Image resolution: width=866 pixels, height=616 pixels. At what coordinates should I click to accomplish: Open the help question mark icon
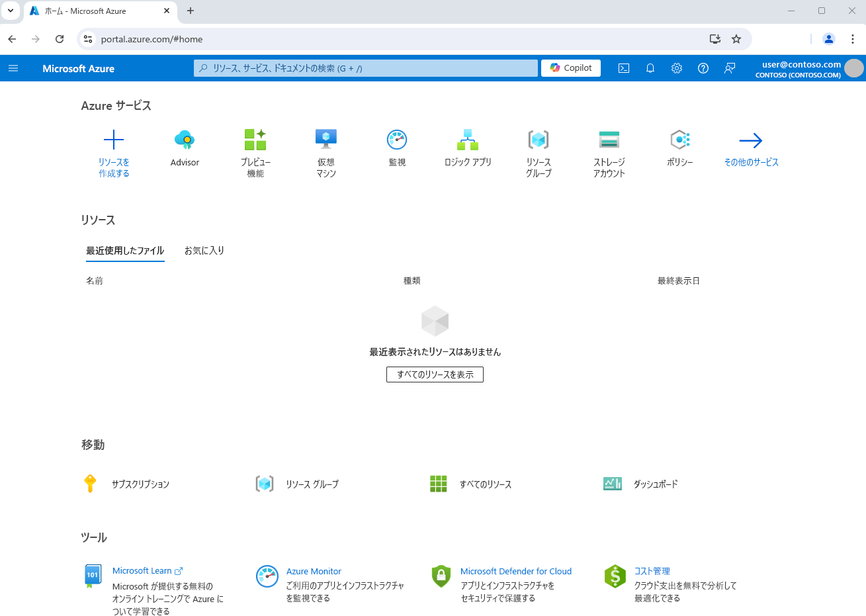click(703, 68)
